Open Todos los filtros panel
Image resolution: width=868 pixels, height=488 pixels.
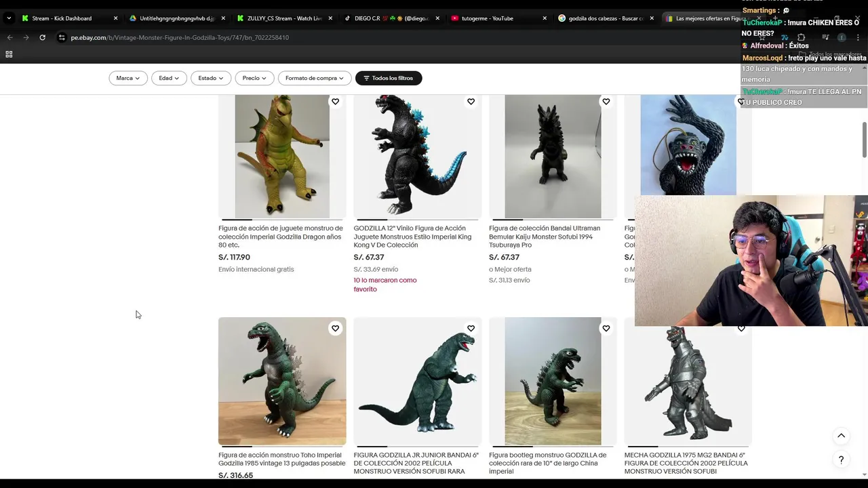point(389,78)
